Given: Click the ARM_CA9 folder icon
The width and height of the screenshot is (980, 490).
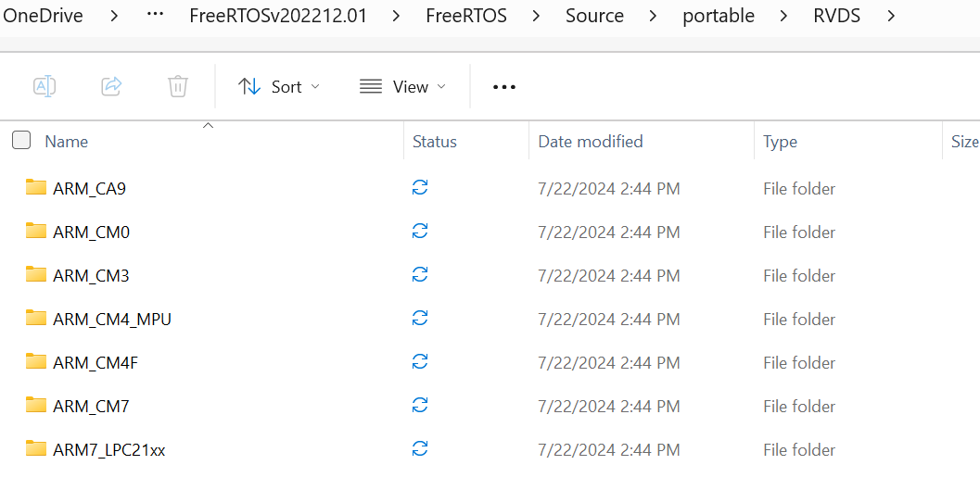Looking at the screenshot, I should [36, 188].
